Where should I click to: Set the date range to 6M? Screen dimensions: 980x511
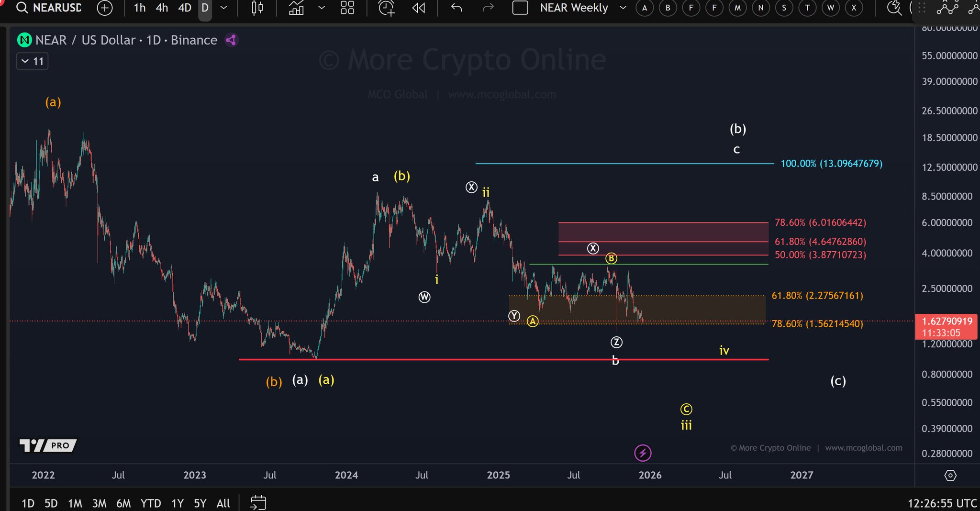pyautogui.click(x=123, y=503)
